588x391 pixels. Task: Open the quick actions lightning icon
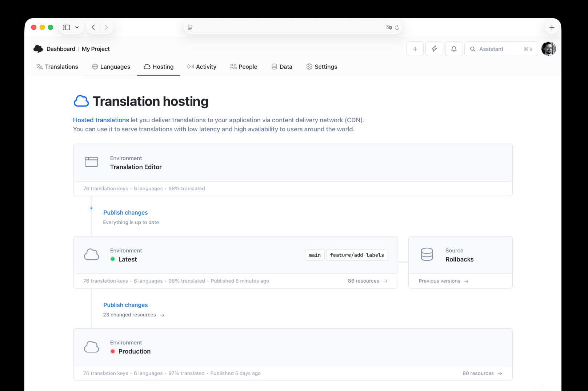point(434,48)
